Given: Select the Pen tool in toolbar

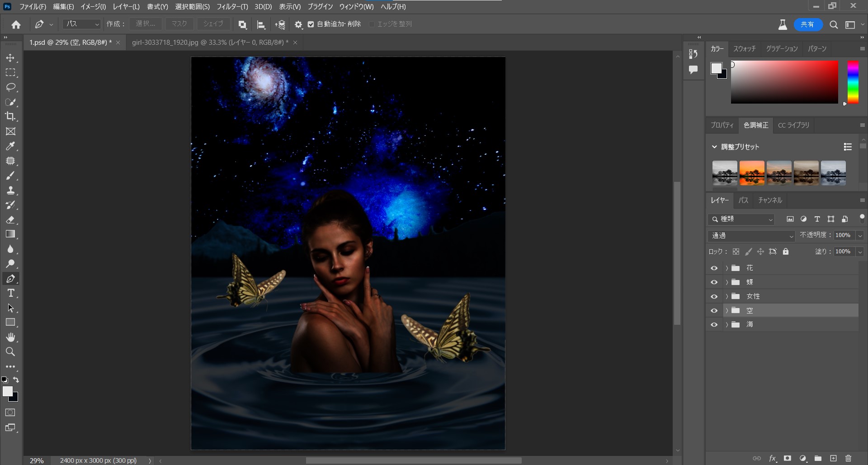Looking at the screenshot, I should (x=10, y=279).
